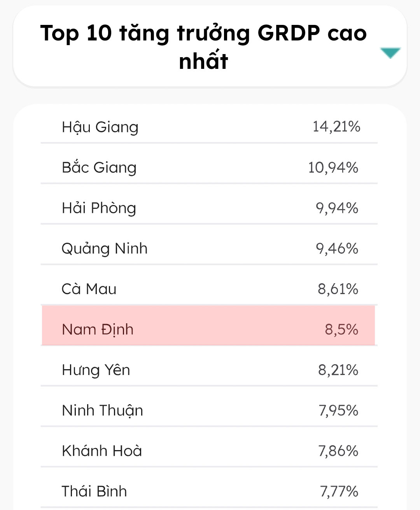420x510 pixels.
Task: Click the 14,21% growth value
Action: [x=336, y=127]
